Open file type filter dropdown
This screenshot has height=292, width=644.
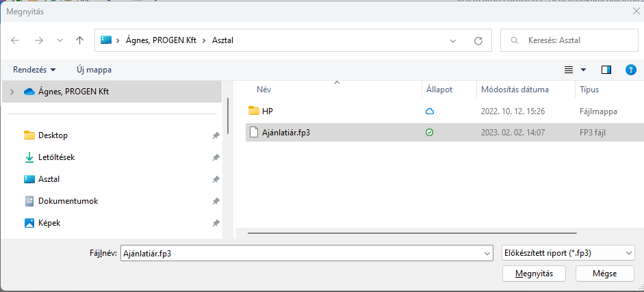568,253
